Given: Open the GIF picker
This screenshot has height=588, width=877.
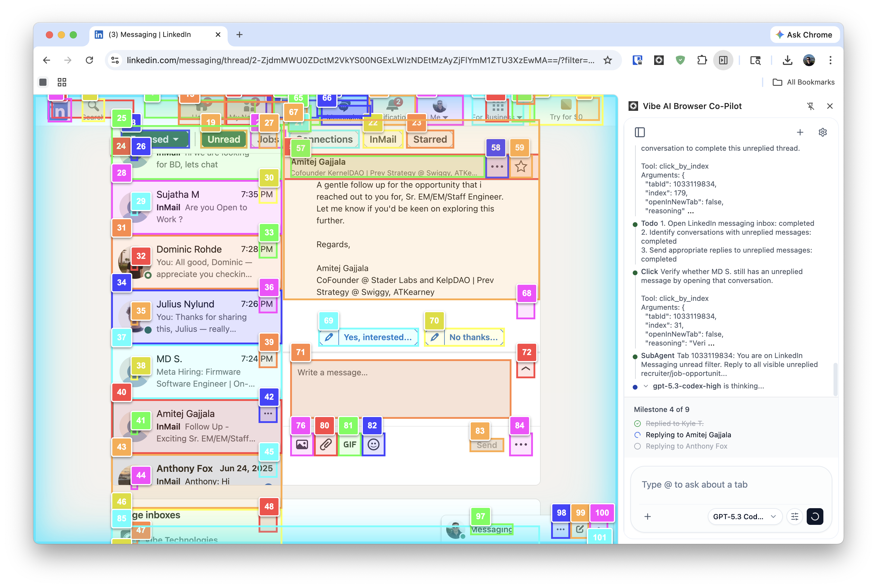Looking at the screenshot, I should [x=349, y=445].
